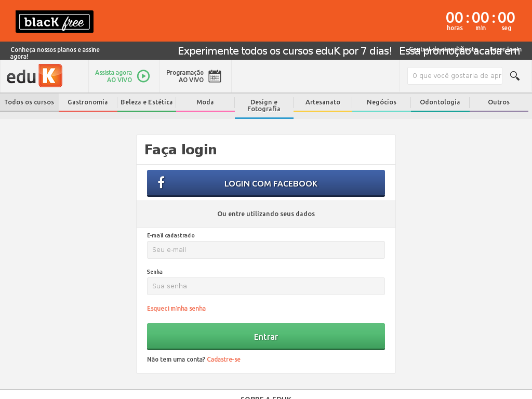Open the Design e Fotografia category
532x399 pixels.
pos(264,105)
